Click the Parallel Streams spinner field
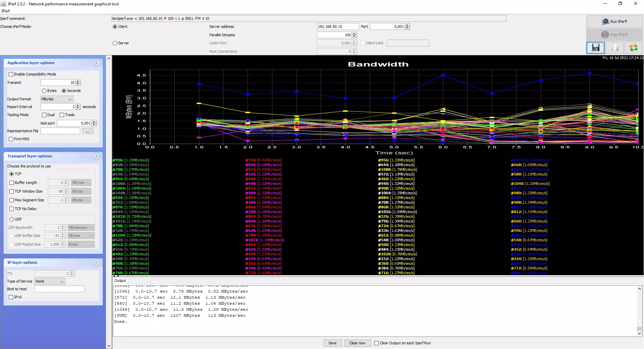This screenshot has height=349, width=644. [x=337, y=35]
